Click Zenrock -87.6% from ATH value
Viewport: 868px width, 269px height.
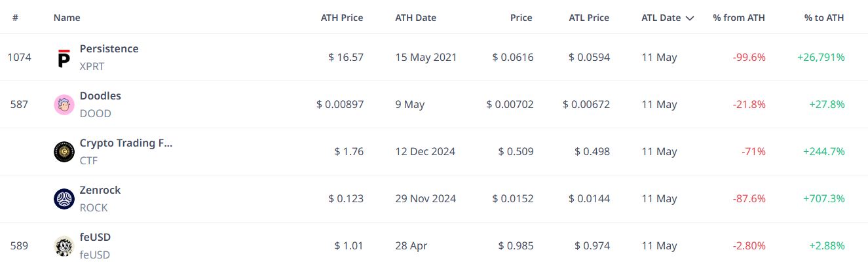point(749,199)
